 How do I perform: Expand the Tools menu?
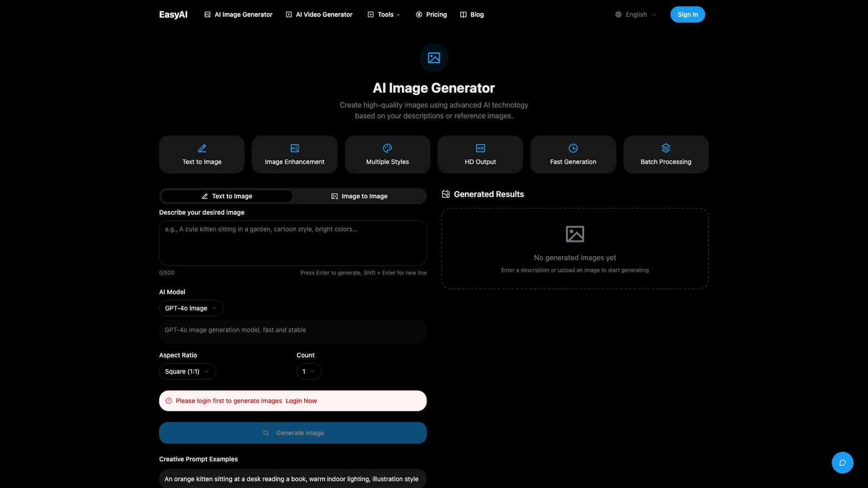[x=384, y=15]
